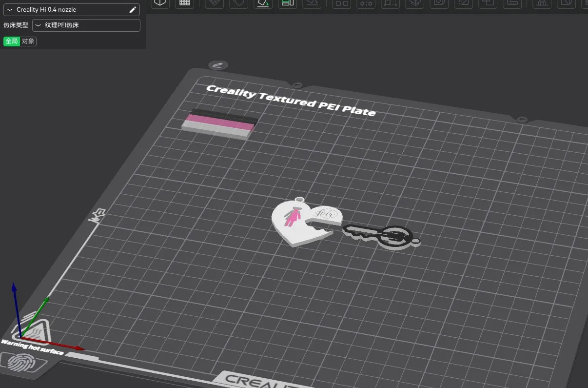Switch to the 对象 settings mode
The width and height of the screenshot is (588, 388).
28,41
